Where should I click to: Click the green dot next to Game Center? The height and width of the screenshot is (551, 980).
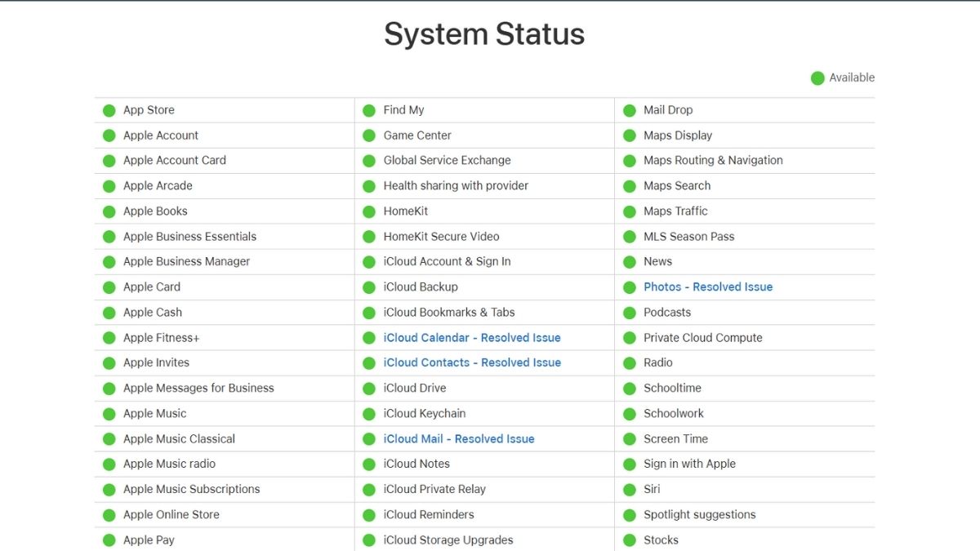coord(369,136)
